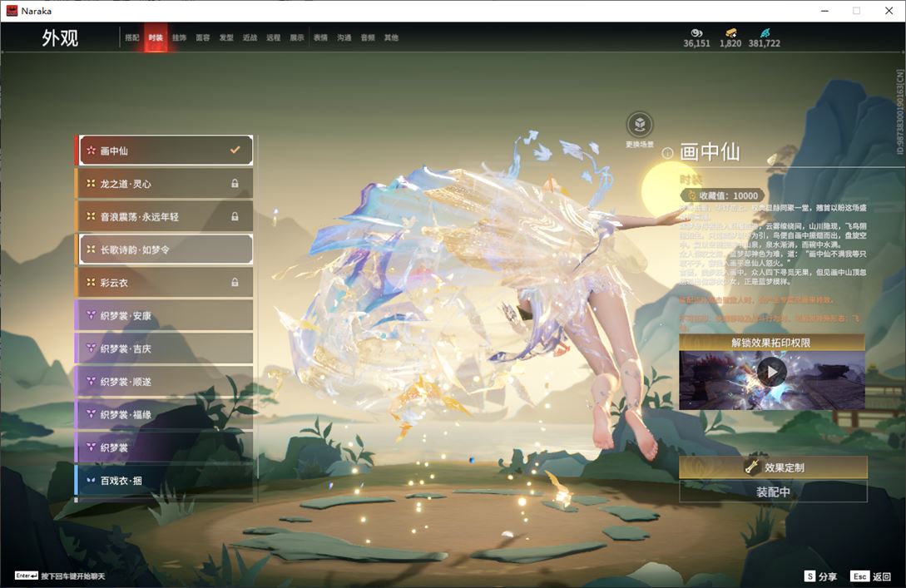Select the 百戏衣·捆 outfit
This screenshot has width=906, height=588.
click(x=166, y=480)
